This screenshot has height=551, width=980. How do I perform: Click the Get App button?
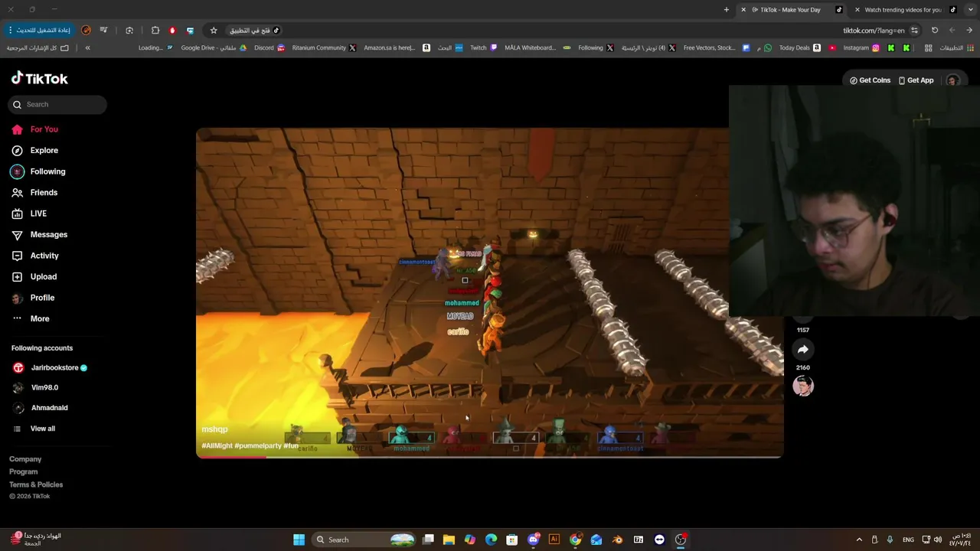pos(916,80)
